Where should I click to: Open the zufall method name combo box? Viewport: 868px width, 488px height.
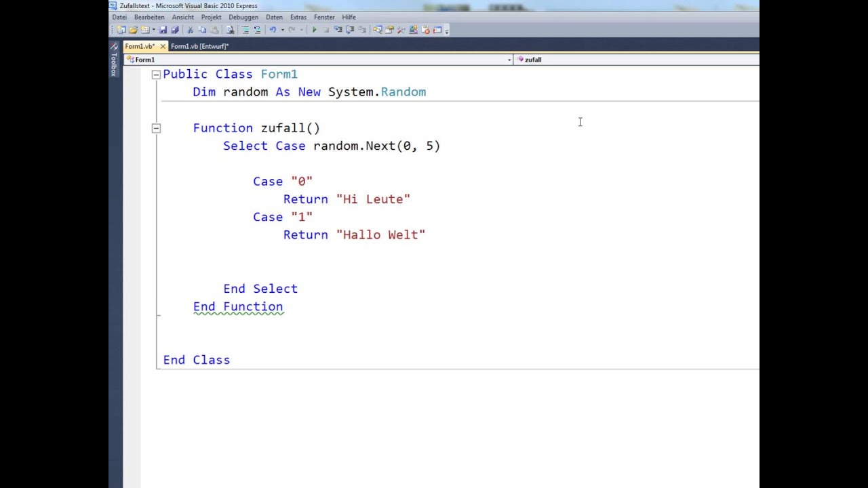637,60
